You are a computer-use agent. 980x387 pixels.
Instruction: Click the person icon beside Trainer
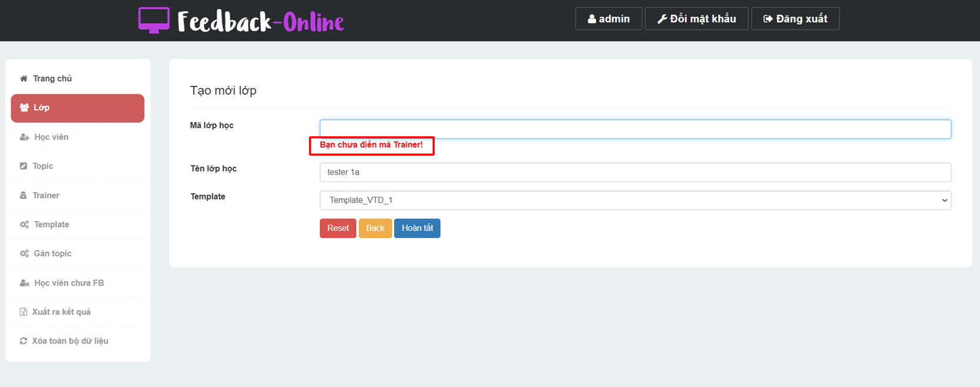point(24,196)
